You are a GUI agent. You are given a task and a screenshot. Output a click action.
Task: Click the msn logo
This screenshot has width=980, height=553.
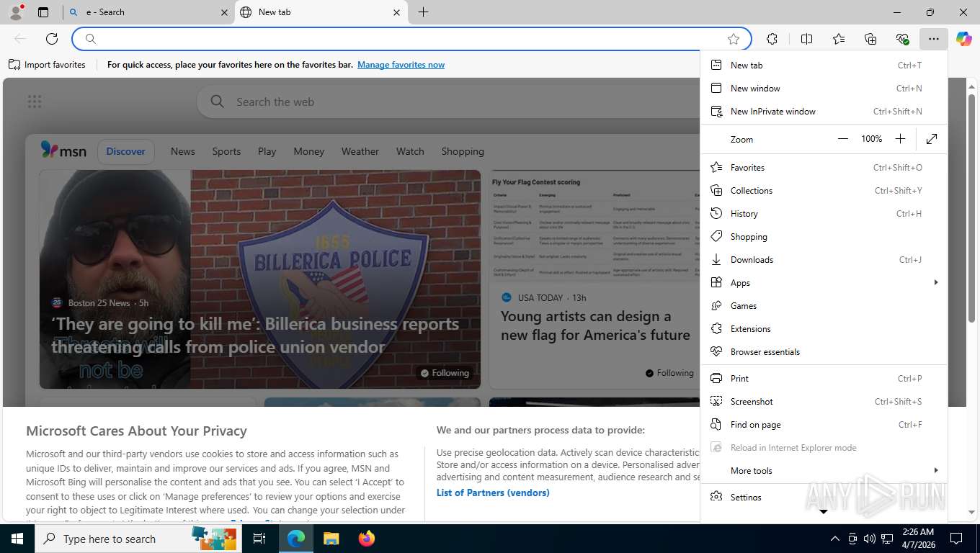click(x=63, y=150)
